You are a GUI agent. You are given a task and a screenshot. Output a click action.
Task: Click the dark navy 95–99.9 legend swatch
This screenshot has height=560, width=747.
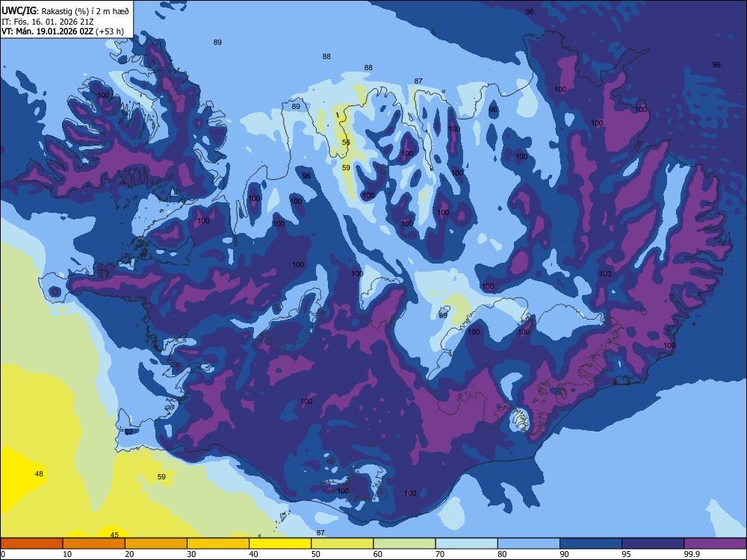click(653, 544)
